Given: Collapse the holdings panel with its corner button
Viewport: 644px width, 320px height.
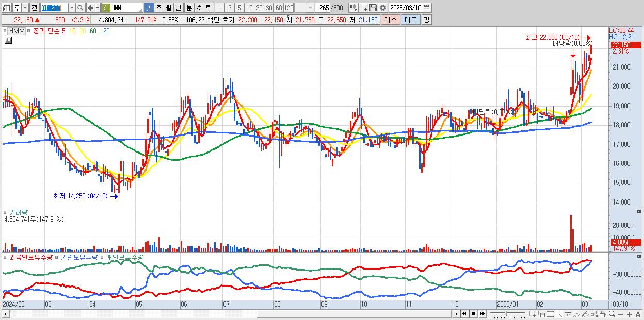Looking at the screenshot, I should point(638,256).
